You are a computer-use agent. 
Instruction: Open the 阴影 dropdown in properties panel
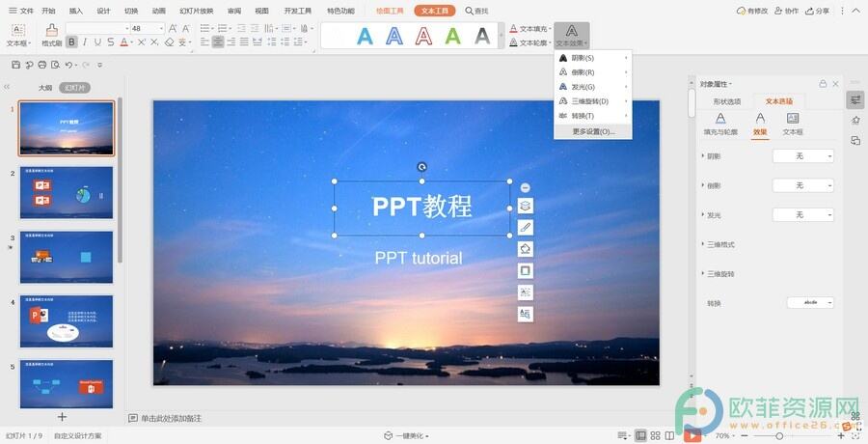coord(803,156)
